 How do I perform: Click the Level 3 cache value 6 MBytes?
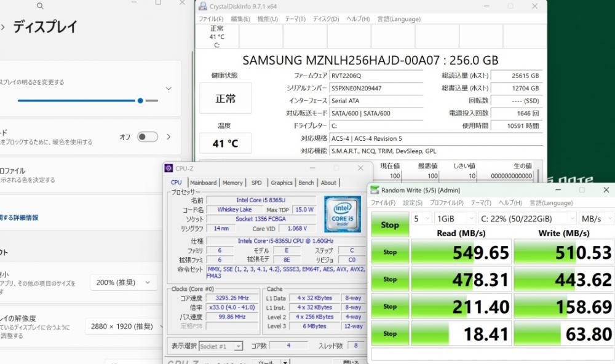point(314,326)
